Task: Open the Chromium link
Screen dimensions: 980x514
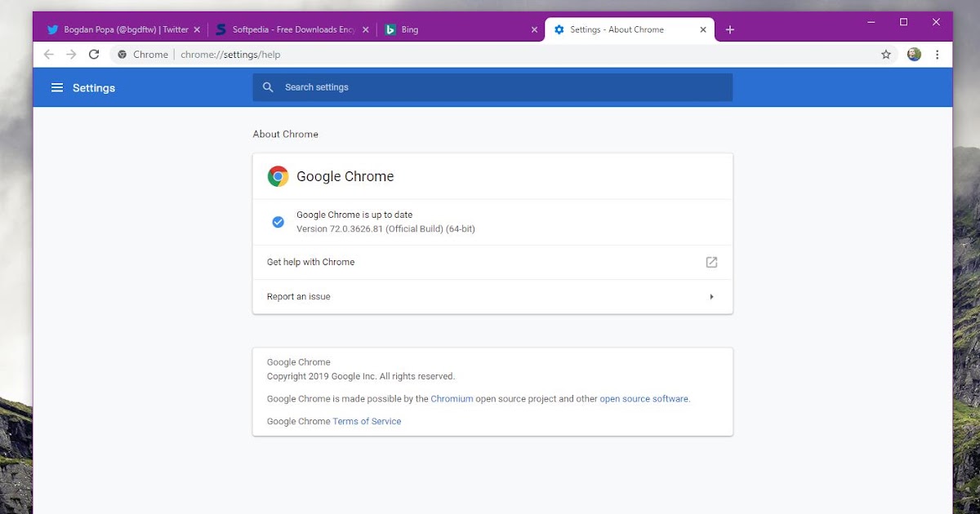Action: pyautogui.click(x=452, y=399)
